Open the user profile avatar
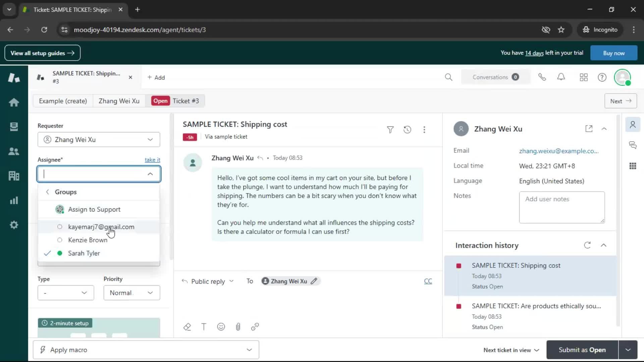The height and width of the screenshot is (362, 644). pyautogui.click(x=623, y=77)
